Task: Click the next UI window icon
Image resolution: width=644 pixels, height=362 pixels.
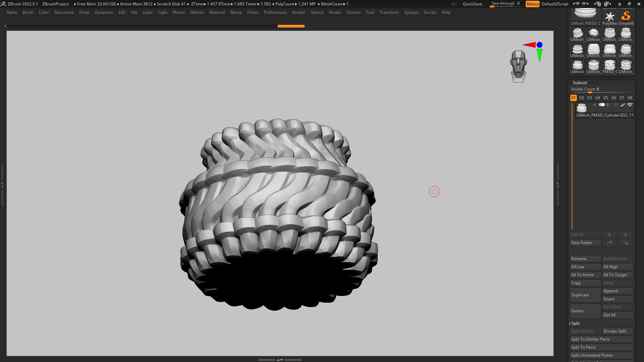Action: (x=607, y=4)
